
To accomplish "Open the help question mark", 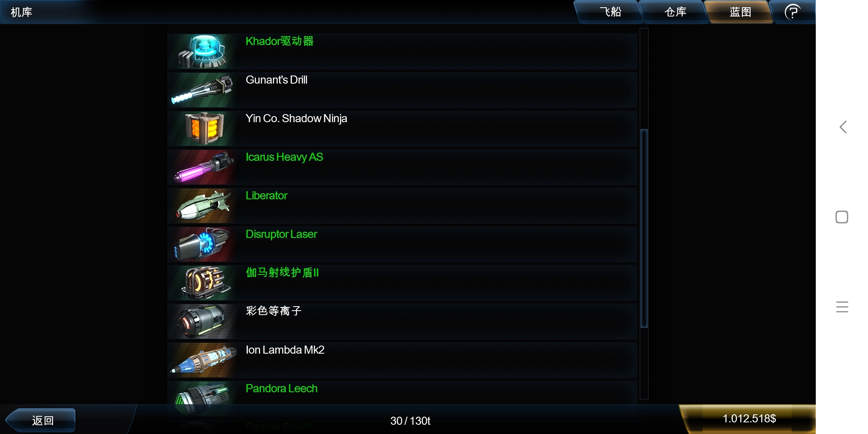I will [x=792, y=12].
